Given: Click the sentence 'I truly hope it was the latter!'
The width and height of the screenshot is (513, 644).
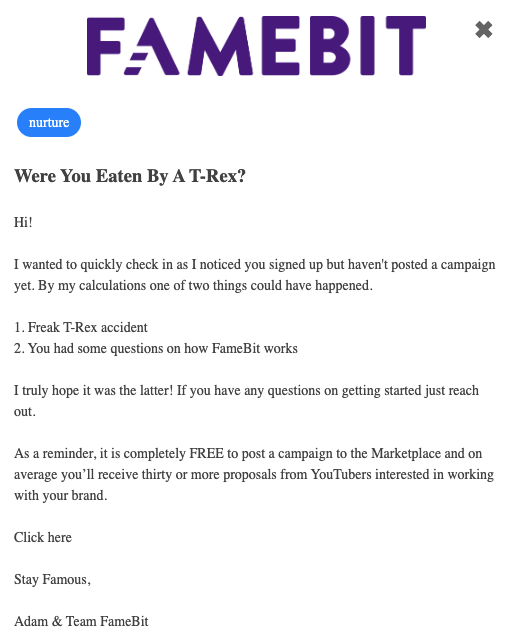Looking at the screenshot, I should tap(94, 390).
